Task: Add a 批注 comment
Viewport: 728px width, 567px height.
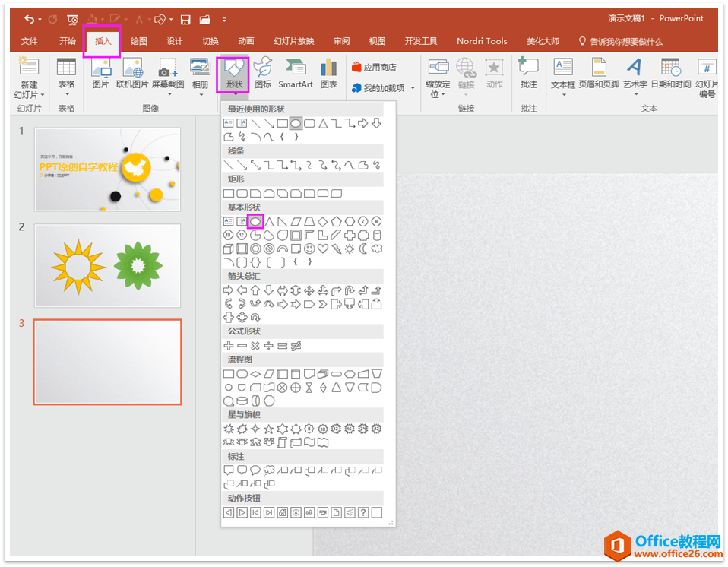Action: 529,74
